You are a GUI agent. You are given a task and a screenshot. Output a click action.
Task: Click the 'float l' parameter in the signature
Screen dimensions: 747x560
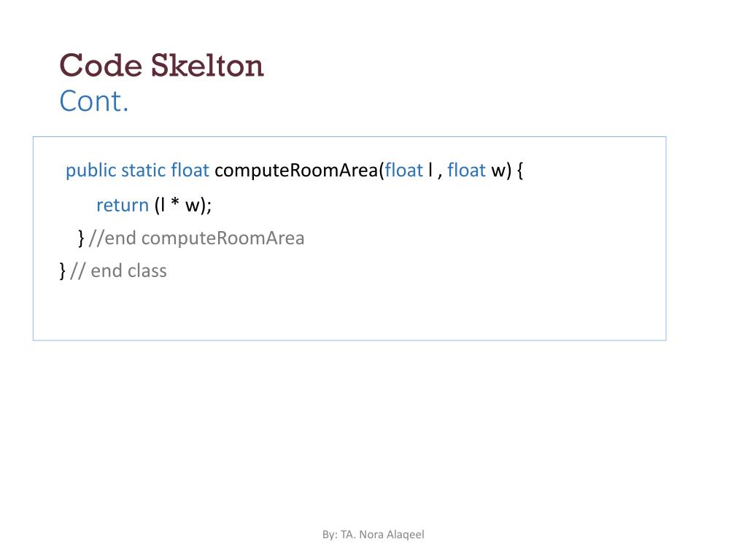pyautogui.click(x=409, y=170)
